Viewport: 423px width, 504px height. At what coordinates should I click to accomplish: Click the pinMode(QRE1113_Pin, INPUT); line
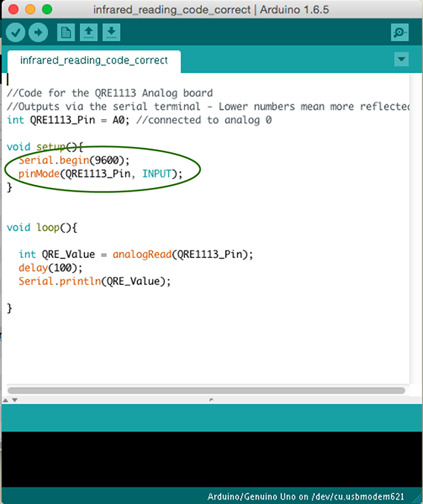[101, 174]
